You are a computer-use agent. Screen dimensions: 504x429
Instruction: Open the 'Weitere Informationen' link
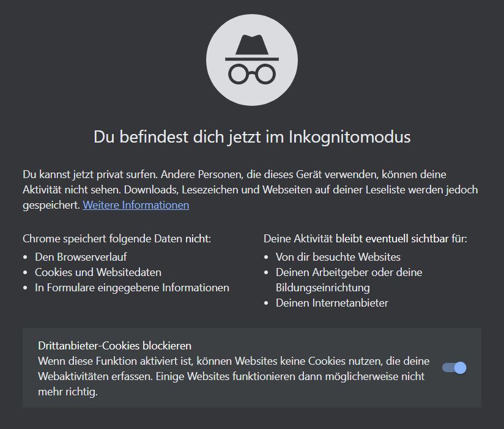tap(136, 205)
